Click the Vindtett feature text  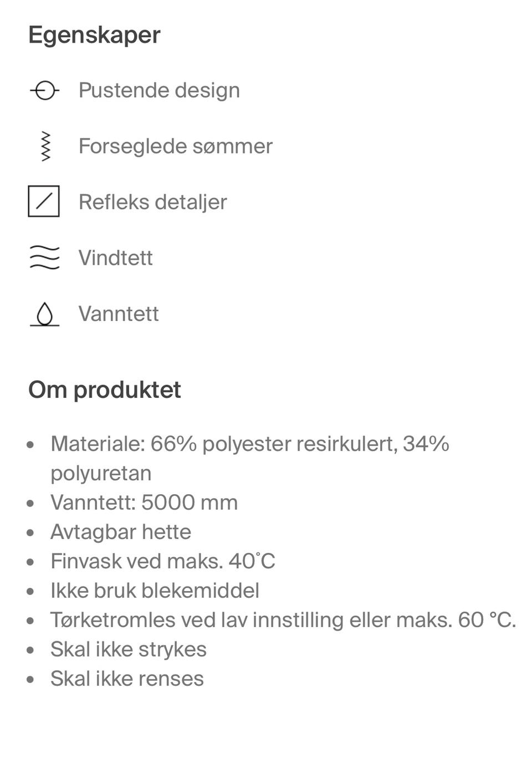pyautogui.click(x=115, y=258)
